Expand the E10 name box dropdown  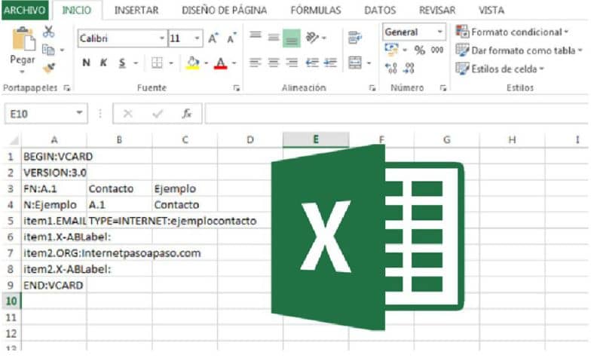click(79, 113)
